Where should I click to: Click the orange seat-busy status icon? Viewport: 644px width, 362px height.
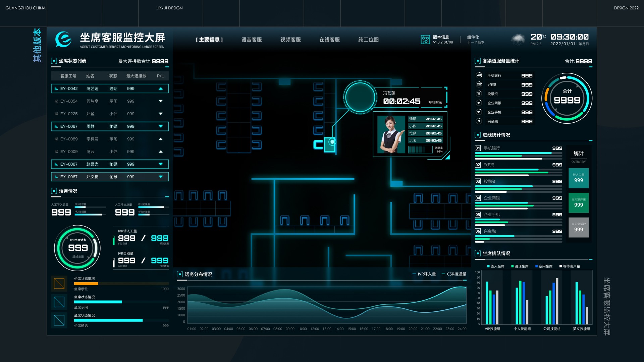(x=59, y=284)
